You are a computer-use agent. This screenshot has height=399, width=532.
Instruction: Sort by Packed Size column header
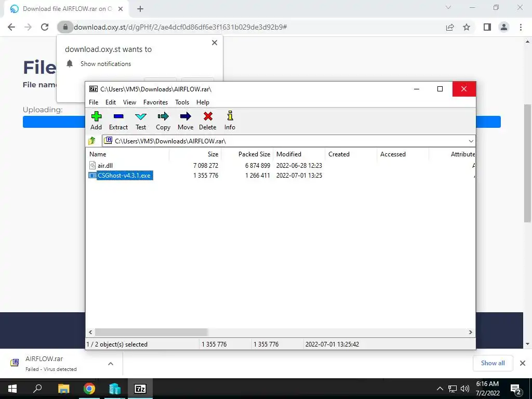pyautogui.click(x=247, y=154)
